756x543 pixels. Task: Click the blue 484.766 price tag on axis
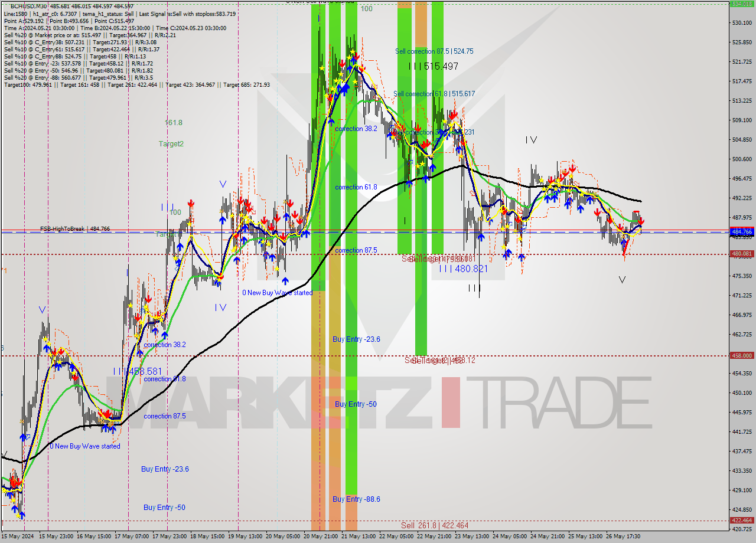point(742,232)
